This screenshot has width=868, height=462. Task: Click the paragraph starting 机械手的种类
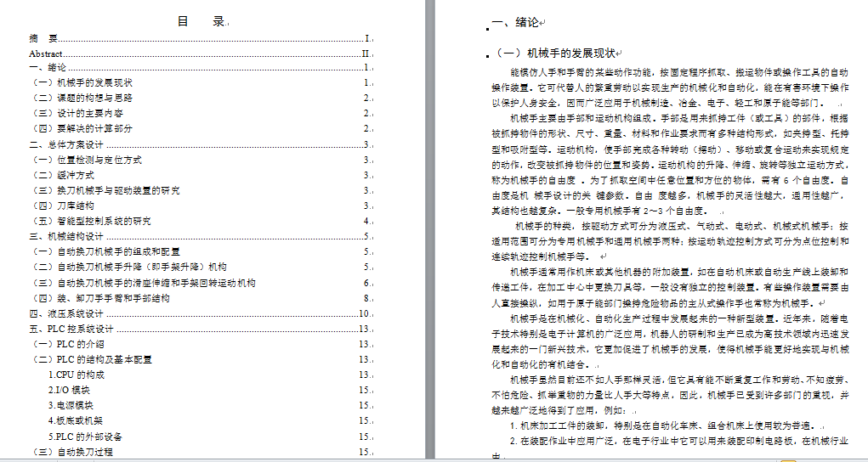click(x=670, y=241)
